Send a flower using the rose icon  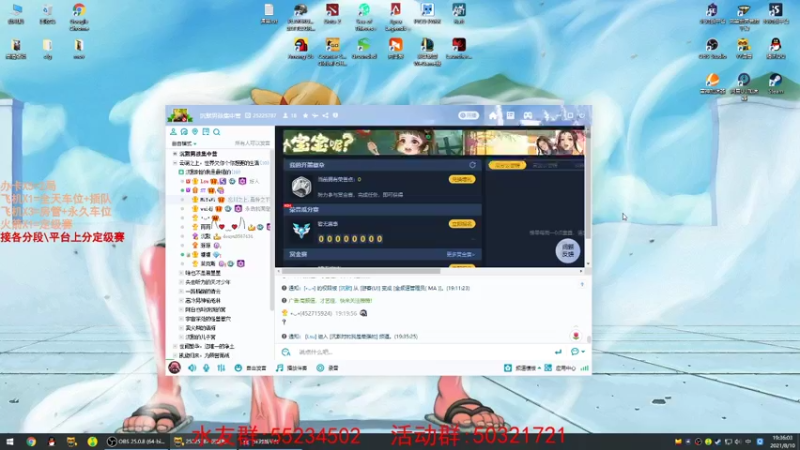576,336
